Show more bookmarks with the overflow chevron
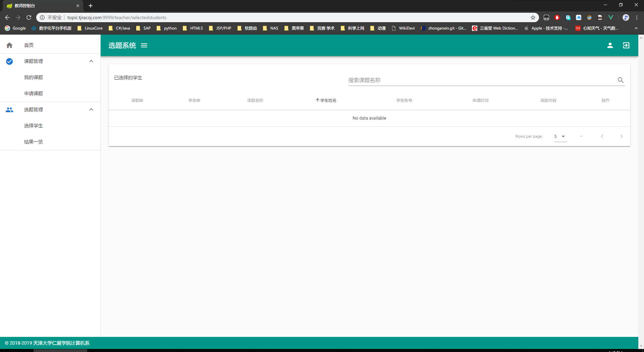 [x=636, y=28]
